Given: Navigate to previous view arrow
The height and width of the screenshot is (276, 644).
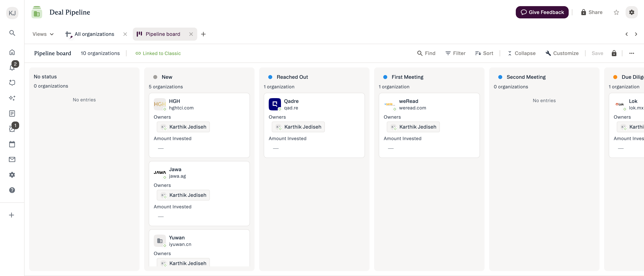Looking at the screenshot, I should coord(627,34).
